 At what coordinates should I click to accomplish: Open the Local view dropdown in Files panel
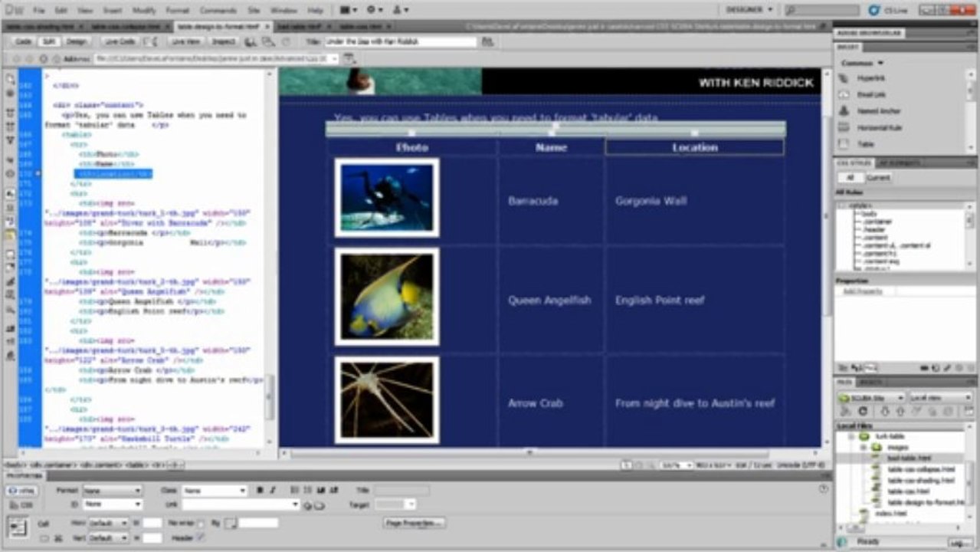[940, 398]
